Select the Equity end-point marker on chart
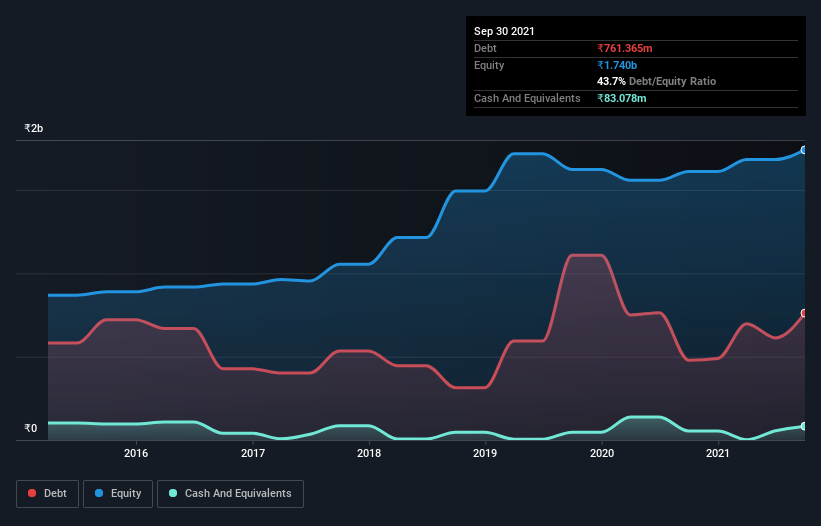Viewport: 821px width, 526px height. point(804,150)
